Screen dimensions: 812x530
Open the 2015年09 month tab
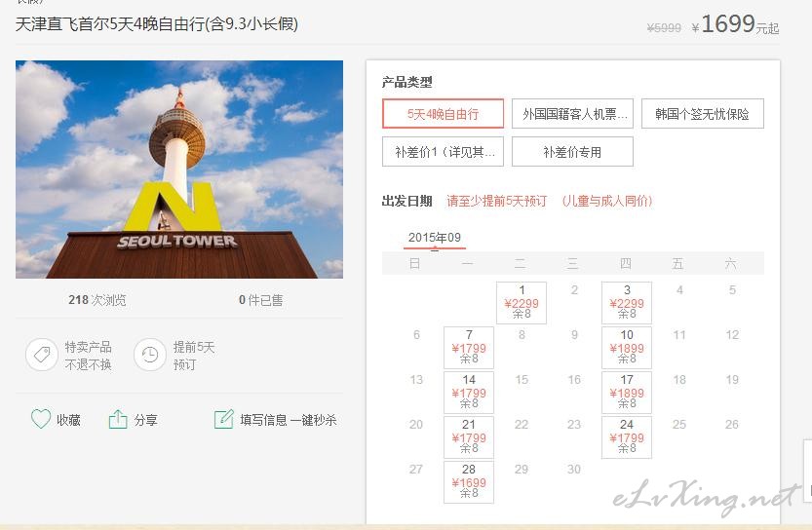click(435, 238)
